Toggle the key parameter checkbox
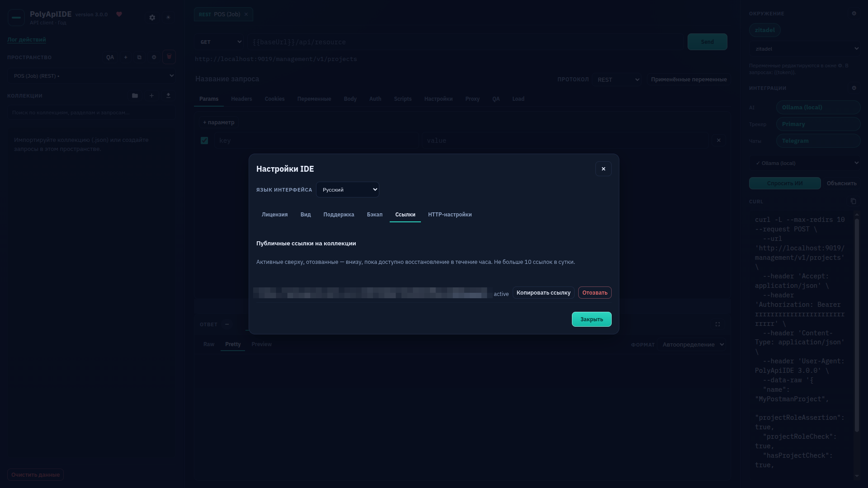This screenshot has height=488, width=868. coord(204,141)
